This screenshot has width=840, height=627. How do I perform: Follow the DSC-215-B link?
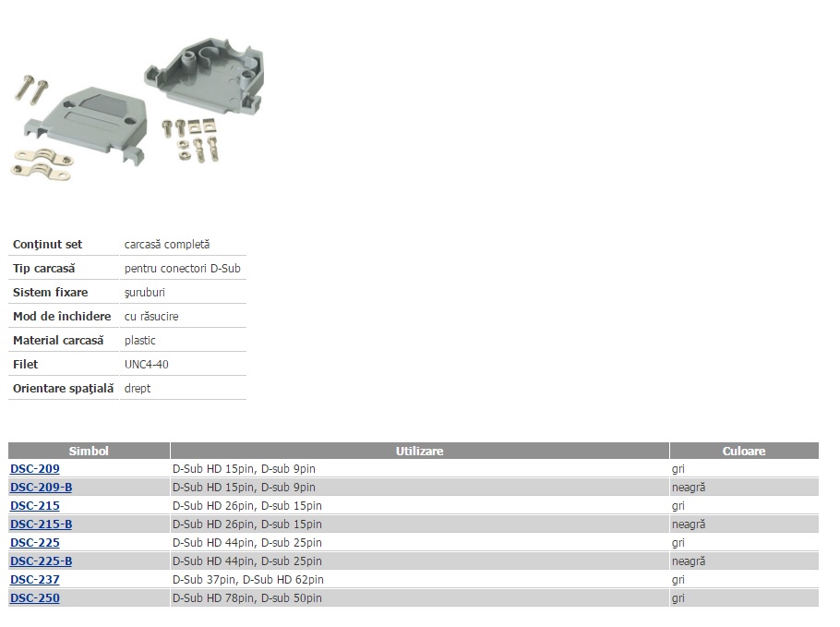[41, 525]
